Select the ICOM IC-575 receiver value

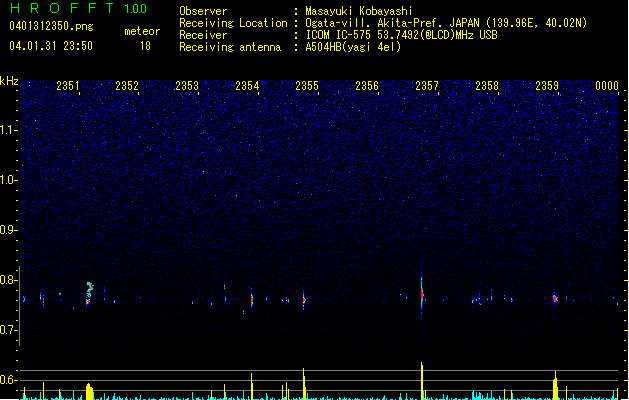pos(402,35)
